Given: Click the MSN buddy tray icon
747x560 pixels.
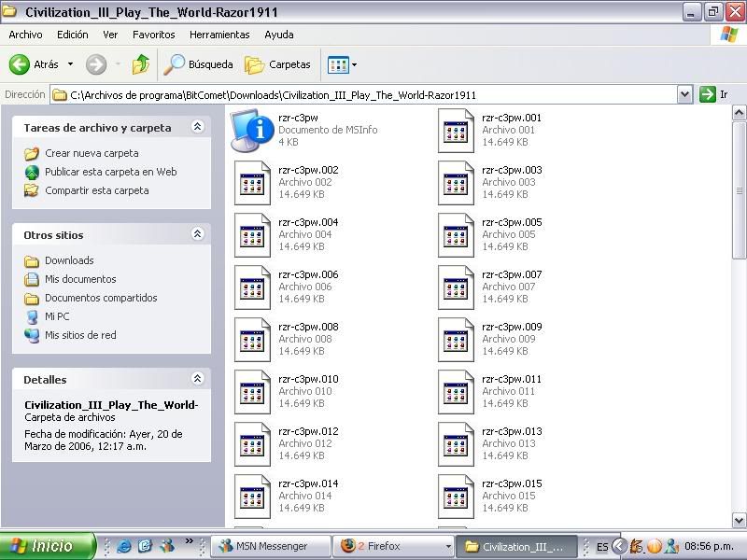Looking at the screenshot, I should point(672,546).
